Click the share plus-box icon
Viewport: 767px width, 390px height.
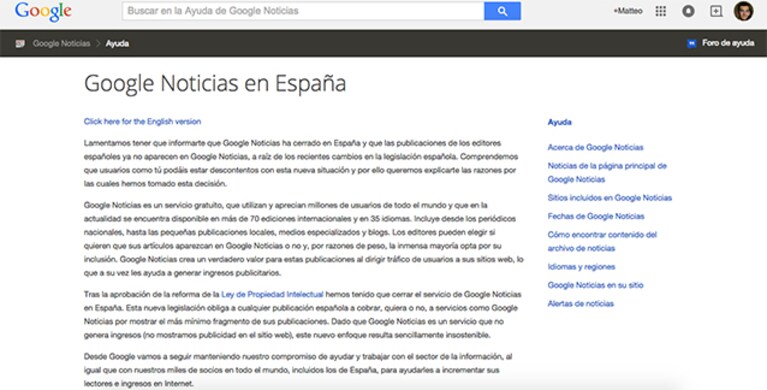(x=716, y=11)
